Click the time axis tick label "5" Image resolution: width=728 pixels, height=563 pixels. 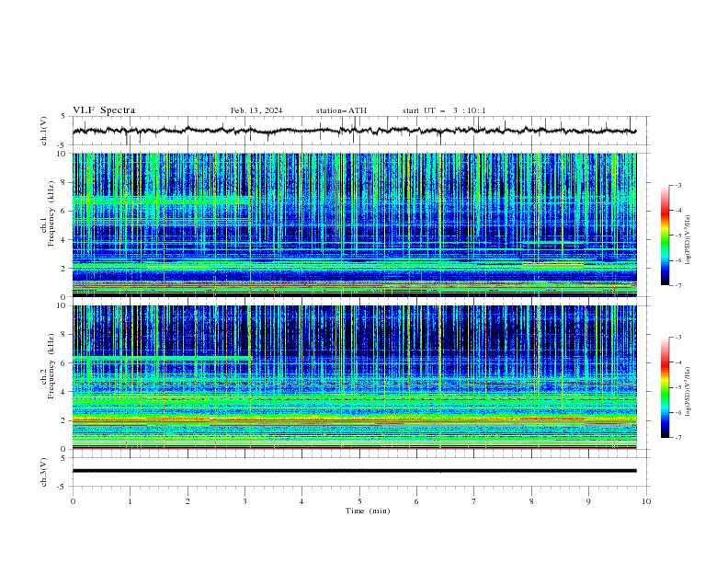359,501
